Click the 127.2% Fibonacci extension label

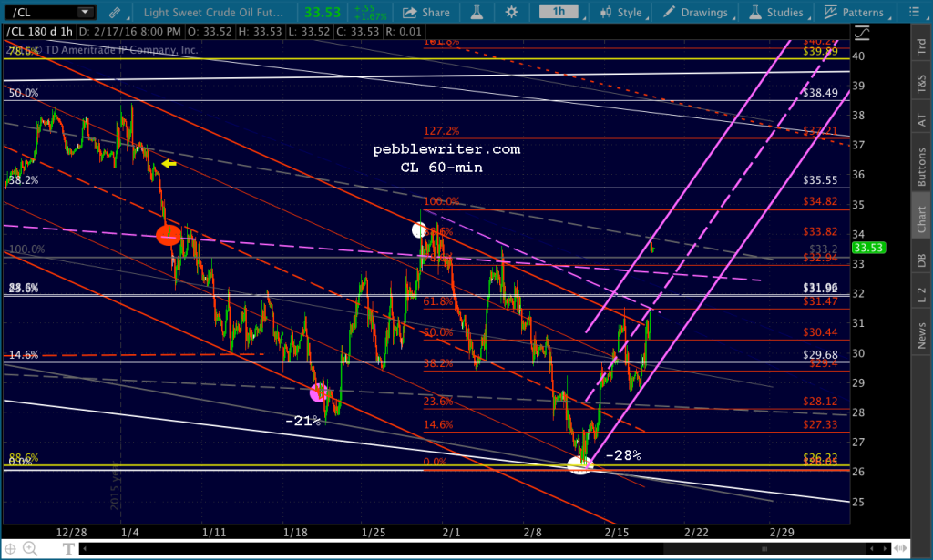[441, 131]
